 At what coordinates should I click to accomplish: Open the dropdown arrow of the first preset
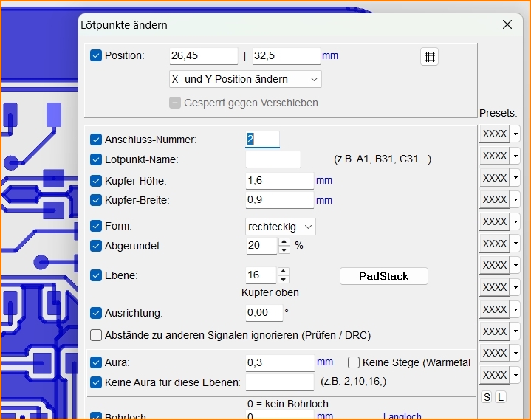pyautogui.click(x=515, y=134)
